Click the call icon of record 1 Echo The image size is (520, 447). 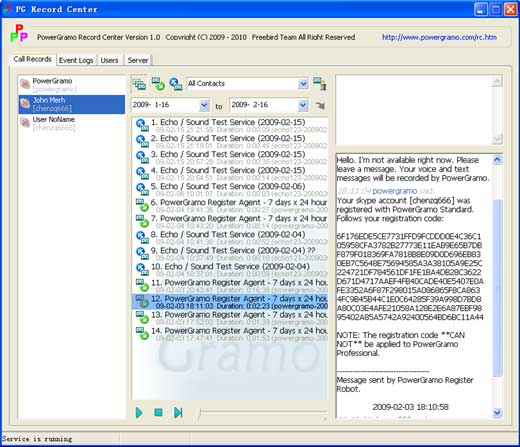[142, 125]
